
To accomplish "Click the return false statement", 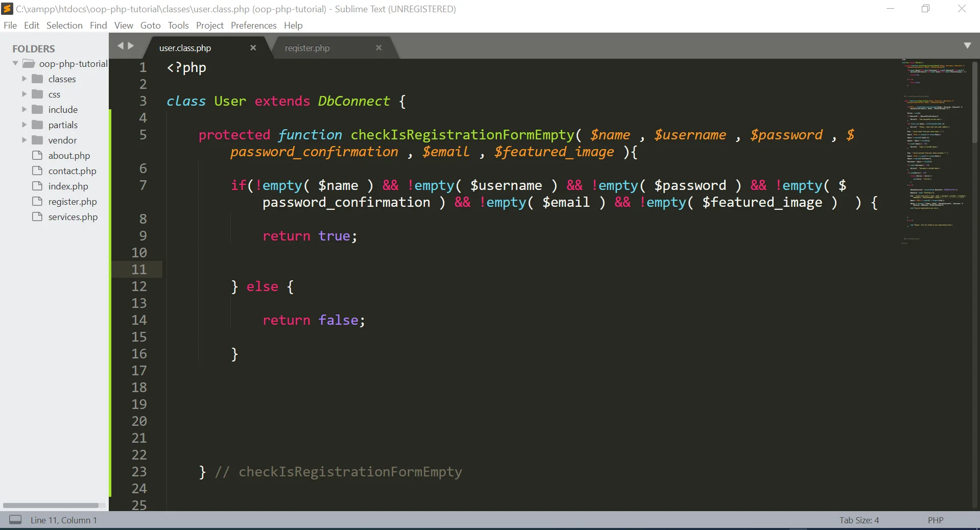I will [314, 320].
